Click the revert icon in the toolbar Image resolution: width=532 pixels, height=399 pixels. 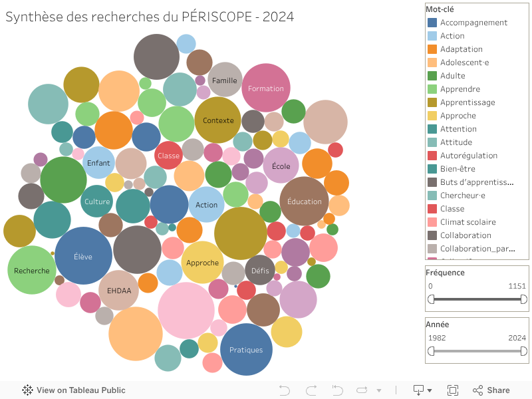[337, 390]
